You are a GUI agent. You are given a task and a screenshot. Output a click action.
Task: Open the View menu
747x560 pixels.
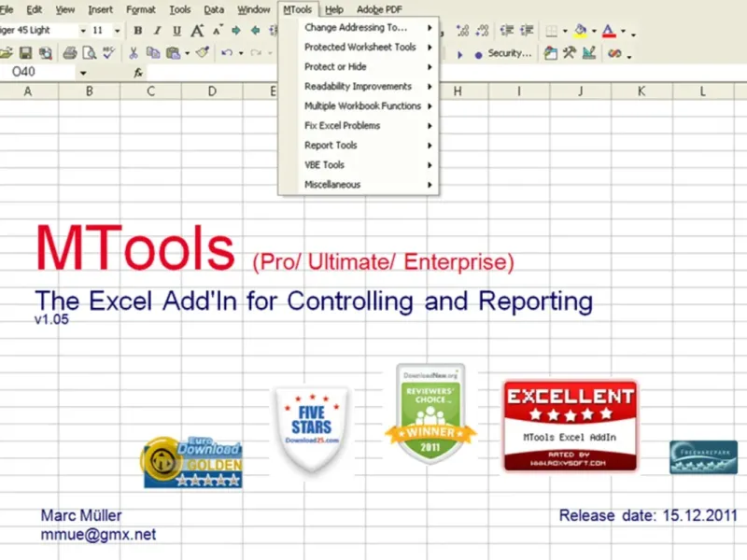[64, 9]
